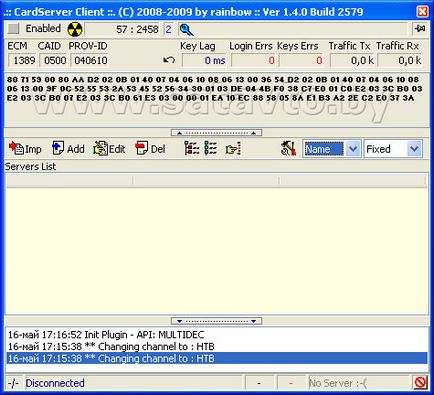Click the Traffic Rx 0,0 k field
This screenshot has height=395, width=434.
click(400, 60)
